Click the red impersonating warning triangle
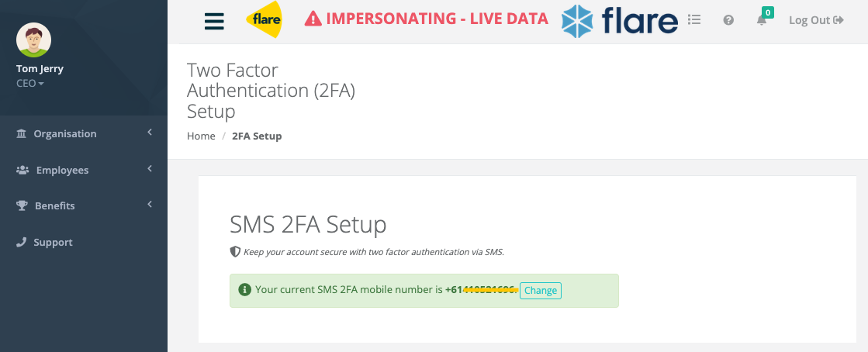 click(313, 19)
